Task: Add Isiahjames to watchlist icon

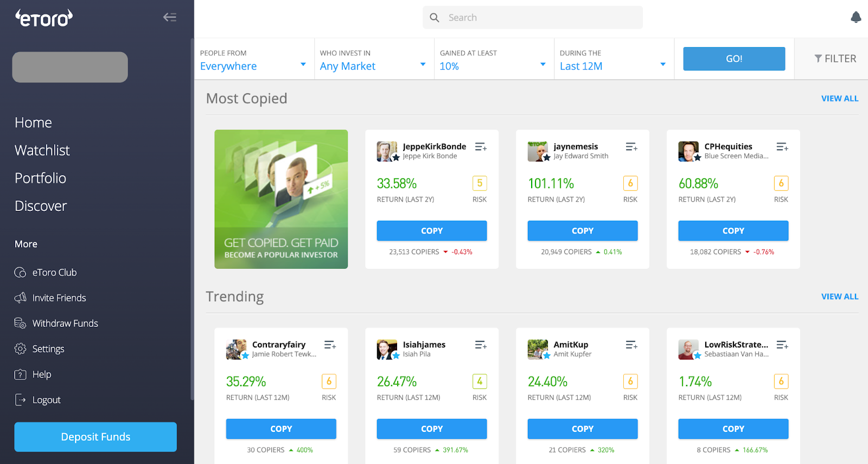Action: click(x=481, y=345)
